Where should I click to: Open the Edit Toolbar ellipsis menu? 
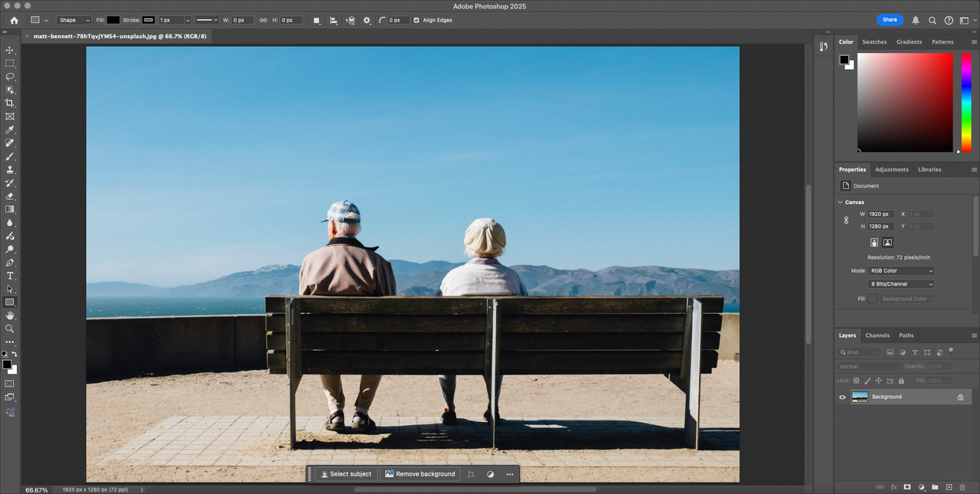[10, 342]
